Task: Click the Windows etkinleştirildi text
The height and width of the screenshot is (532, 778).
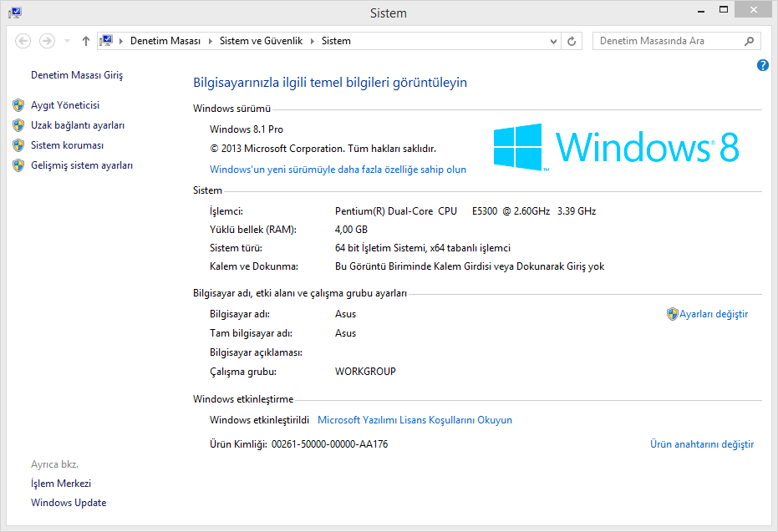Action: click(x=260, y=420)
